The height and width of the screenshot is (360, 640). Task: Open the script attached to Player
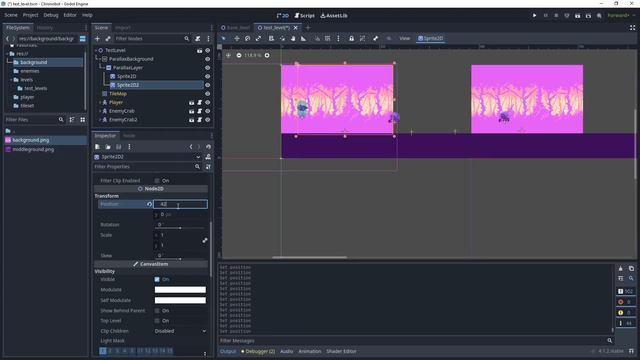pyautogui.click(x=200, y=102)
